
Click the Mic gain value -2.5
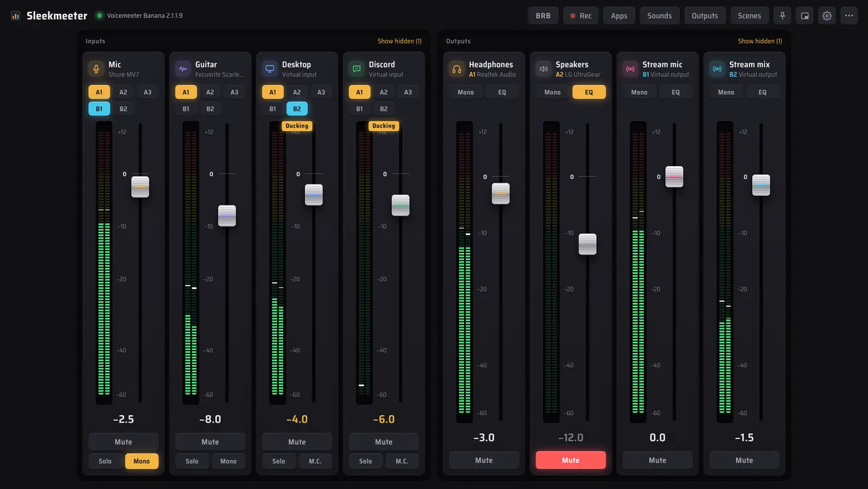(x=124, y=419)
